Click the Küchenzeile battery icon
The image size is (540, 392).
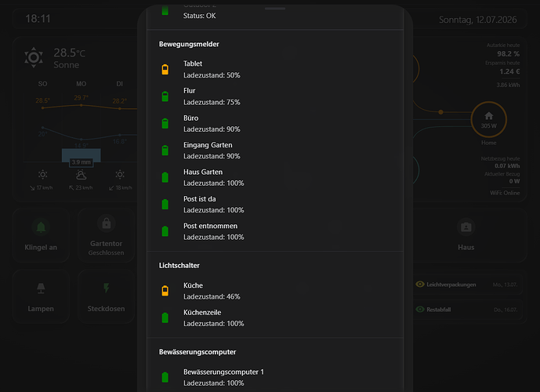point(165,318)
